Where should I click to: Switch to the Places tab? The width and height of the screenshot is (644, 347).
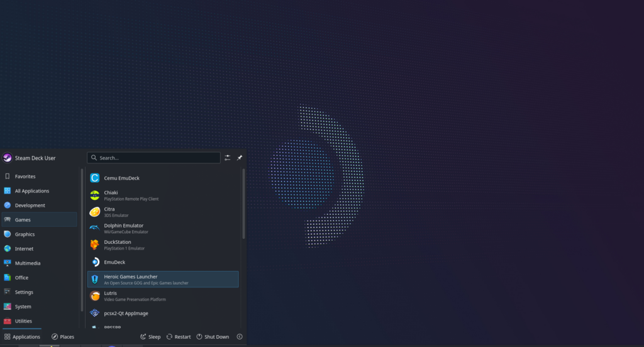pos(63,337)
